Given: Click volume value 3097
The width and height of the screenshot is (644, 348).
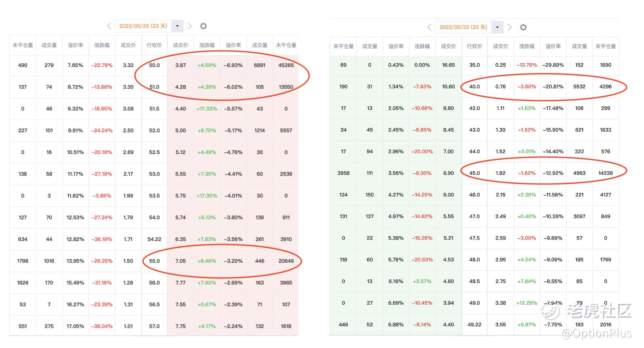Looking at the screenshot, I should point(579,216).
